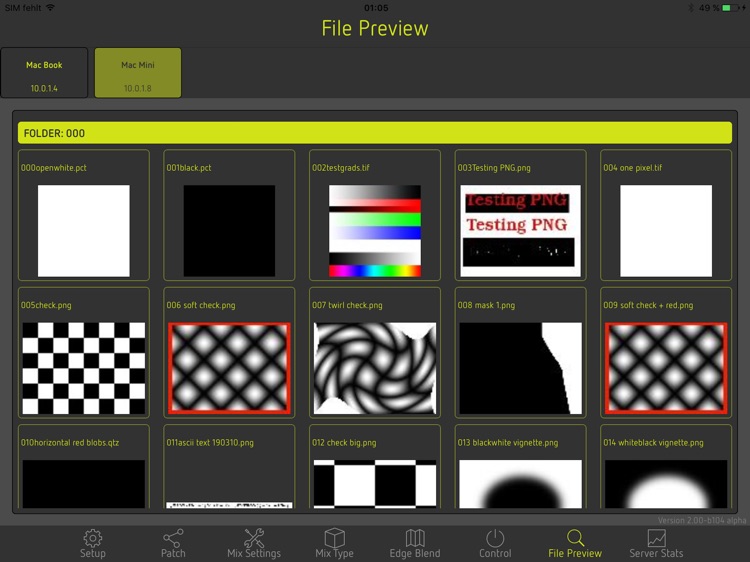
Task: Open Server Stats chart icon
Action: 656,538
